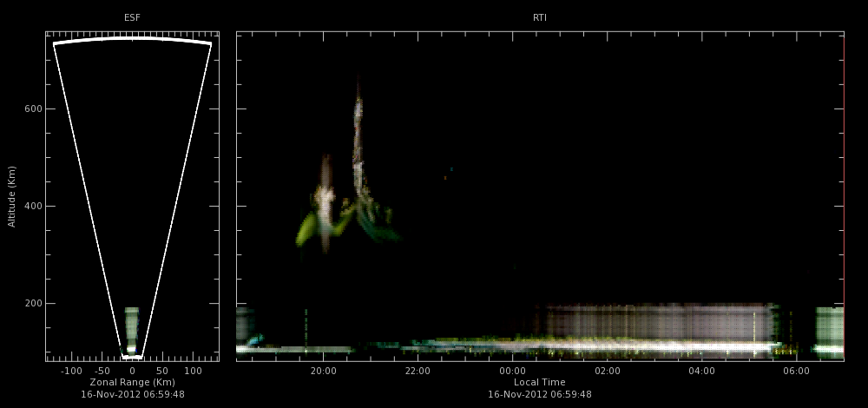The height and width of the screenshot is (408, 868).
Task: Click the 02:00 local time tick label
Action: click(x=608, y=371)
